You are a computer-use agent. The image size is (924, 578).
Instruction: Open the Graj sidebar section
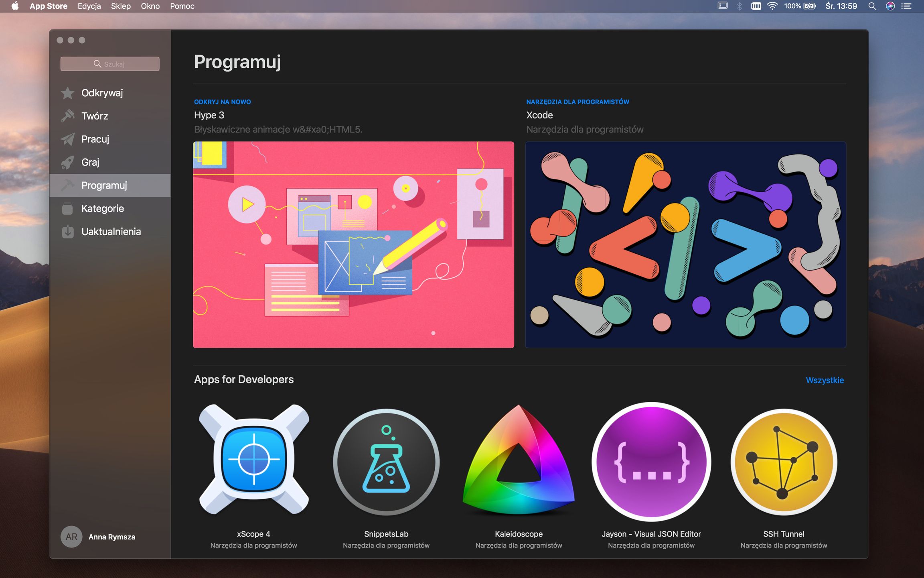[x=90, y=162]
